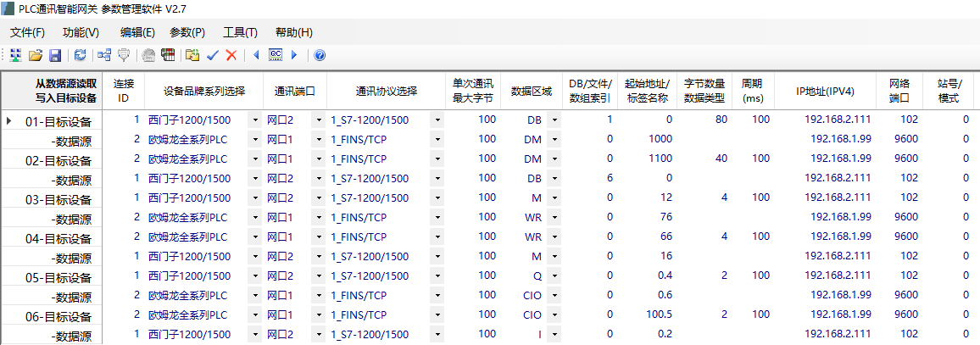The height and width of the screenshot is (345, 980).
Task: Click the folder with green plus icon
Action: pyautogui.click(x=193, y=55)
